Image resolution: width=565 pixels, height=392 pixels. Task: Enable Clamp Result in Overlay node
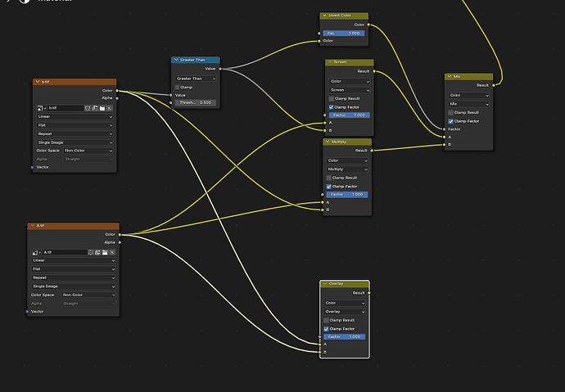[x=326, y=320]
